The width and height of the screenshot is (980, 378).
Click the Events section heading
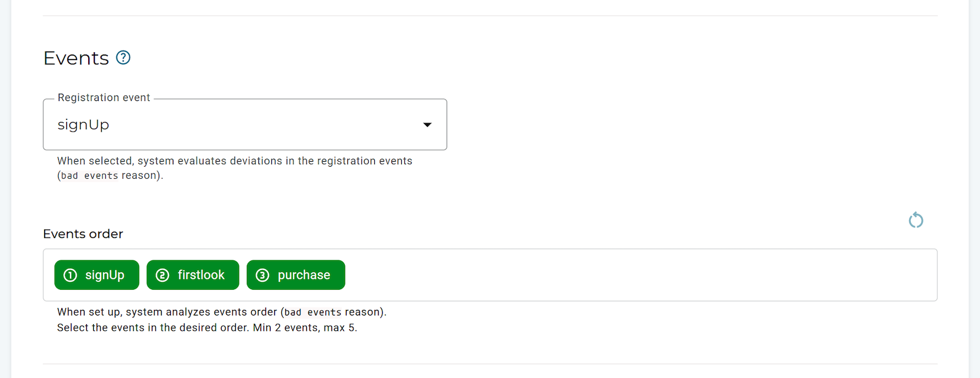tap(76, 58)
